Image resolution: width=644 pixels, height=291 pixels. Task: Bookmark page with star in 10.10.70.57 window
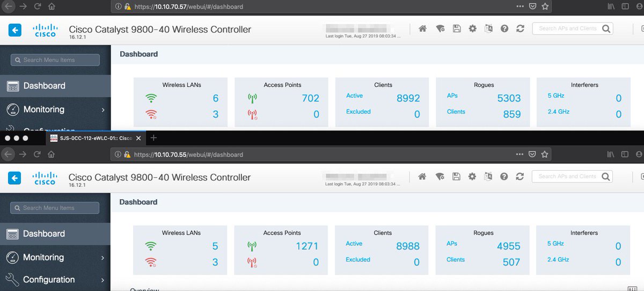click(x=545, y=7)
